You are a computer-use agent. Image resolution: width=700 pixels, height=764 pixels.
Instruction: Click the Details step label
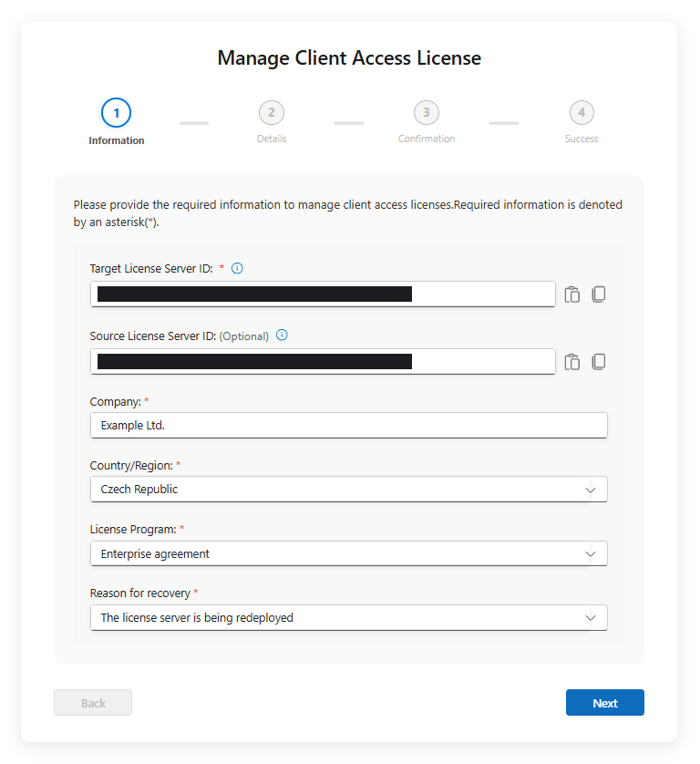272,139
